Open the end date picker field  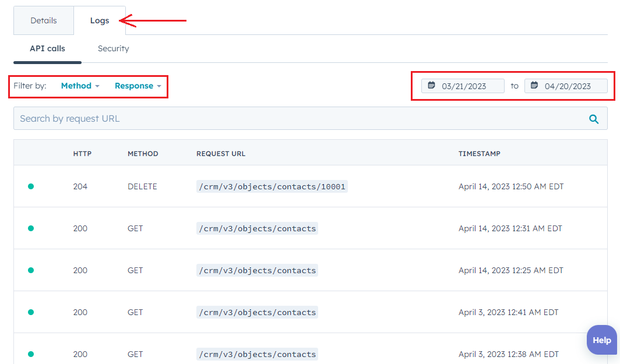pyautogui.click(x=566, y=86)
